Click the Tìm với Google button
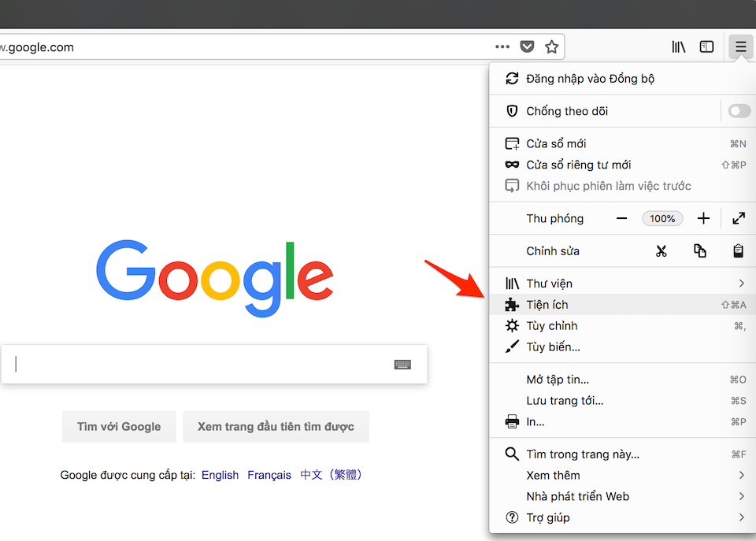Screen dimensions: 756x541 pos(119,427)
